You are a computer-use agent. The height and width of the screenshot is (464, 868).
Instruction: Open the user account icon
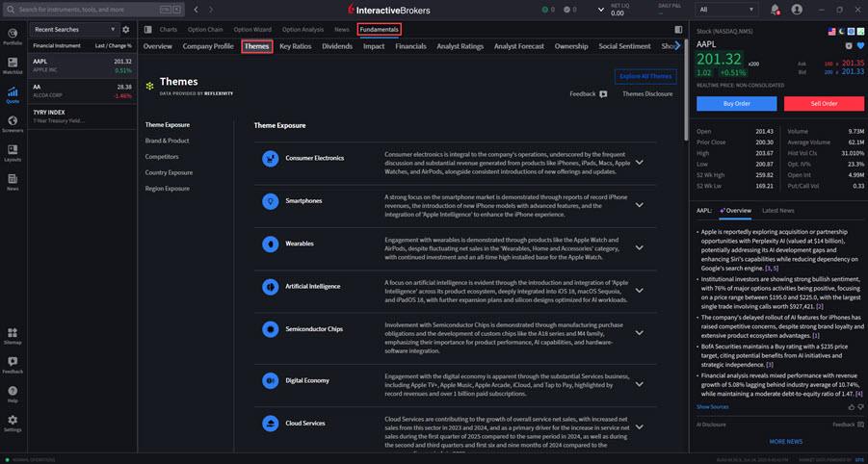point(797,10)
